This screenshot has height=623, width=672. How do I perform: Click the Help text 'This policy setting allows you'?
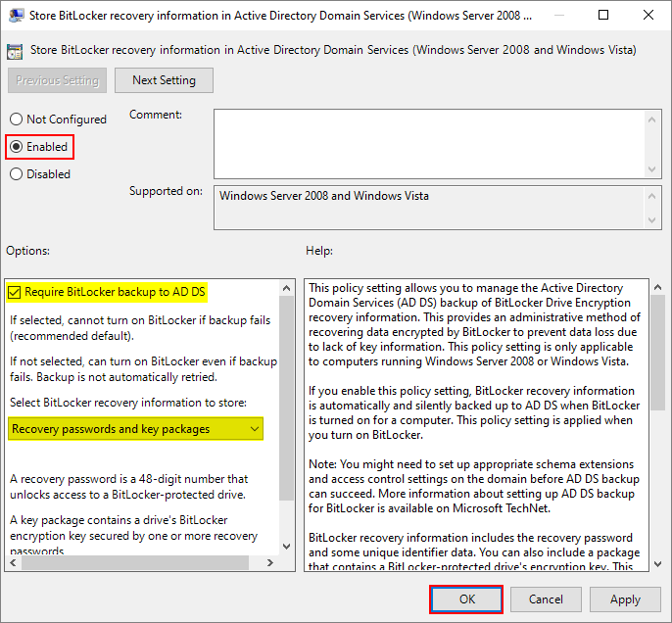click(x=388, y=288)
